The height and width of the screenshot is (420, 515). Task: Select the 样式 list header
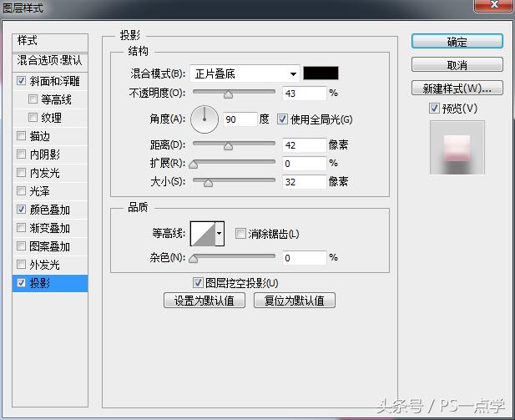50,42
